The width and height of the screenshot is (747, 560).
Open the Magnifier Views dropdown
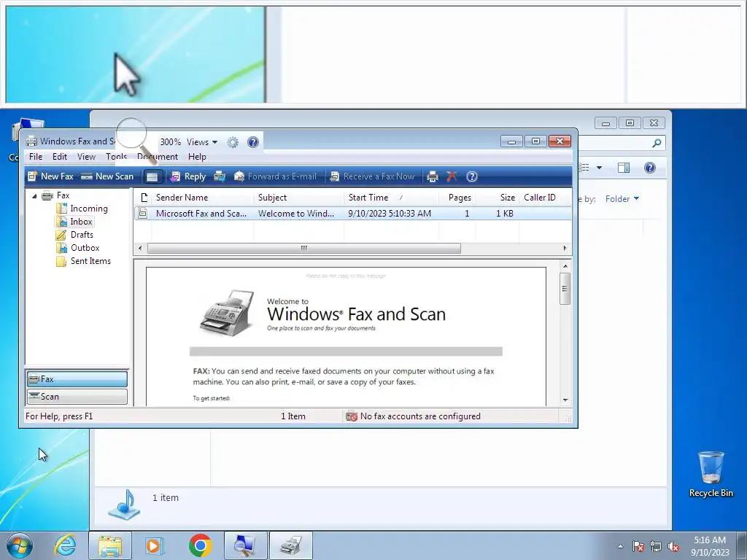[202, 142]
